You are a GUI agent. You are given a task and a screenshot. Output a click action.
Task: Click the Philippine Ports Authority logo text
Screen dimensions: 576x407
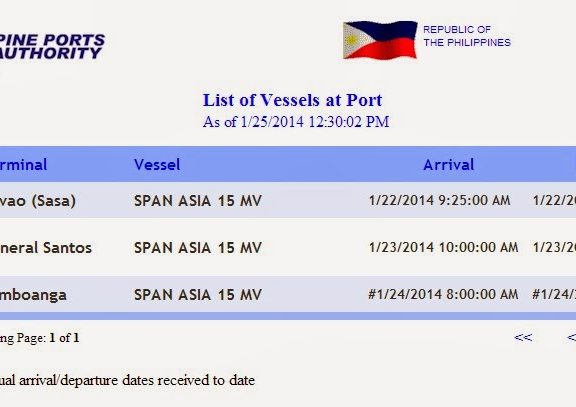coord(52,47)
